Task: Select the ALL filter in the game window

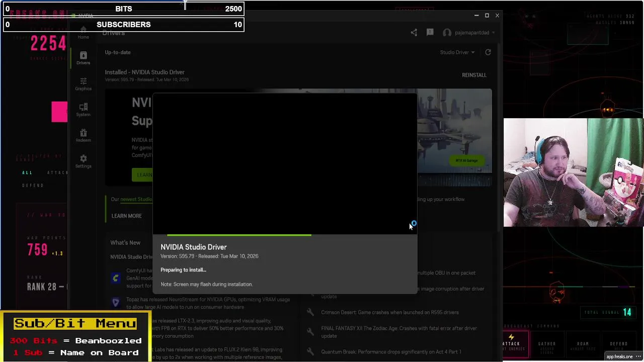Action: click(27, 172)
